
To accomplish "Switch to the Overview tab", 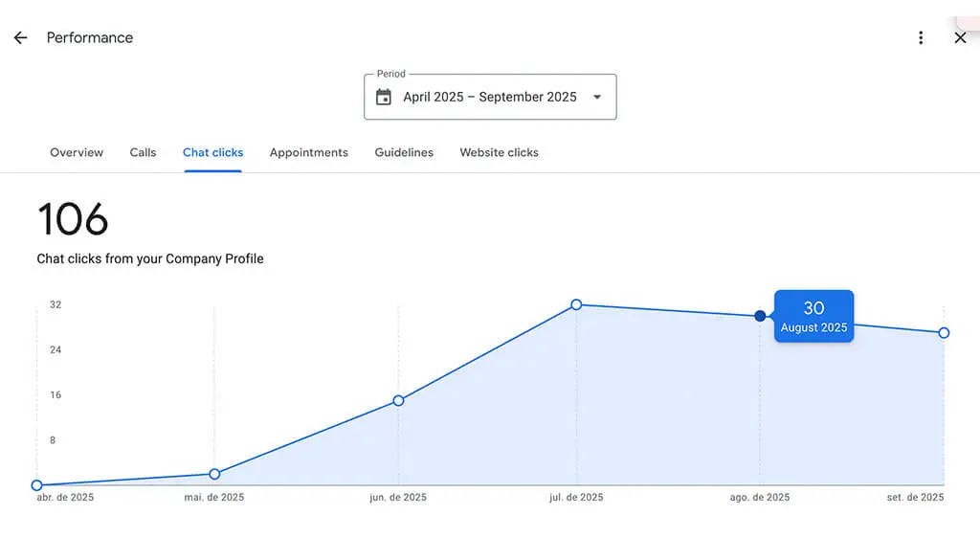I will click(77, 152).
